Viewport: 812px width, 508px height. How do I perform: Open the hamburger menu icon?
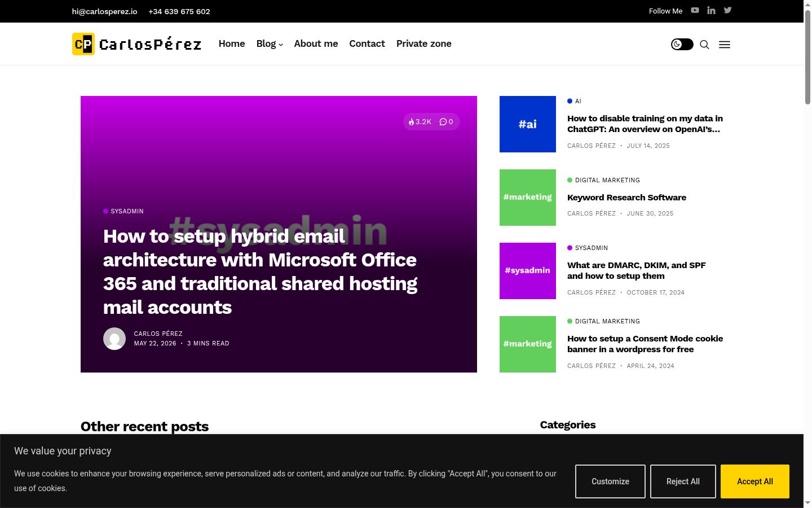pyautogui.click(x=725, y=45)
